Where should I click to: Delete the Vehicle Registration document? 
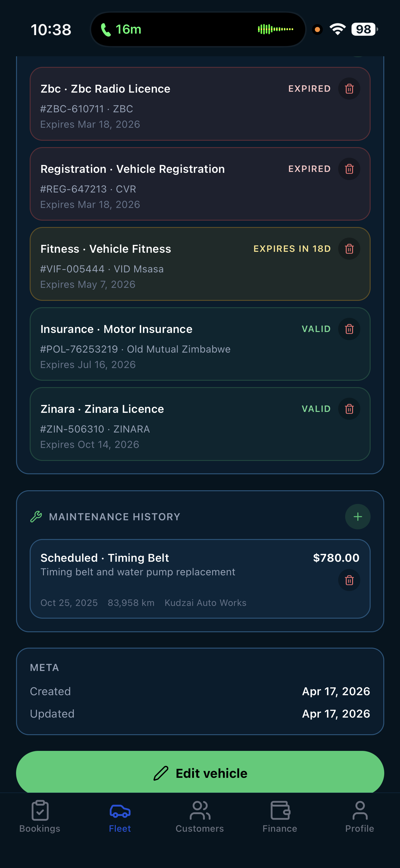pyautogui.click(x=349, y=169)
